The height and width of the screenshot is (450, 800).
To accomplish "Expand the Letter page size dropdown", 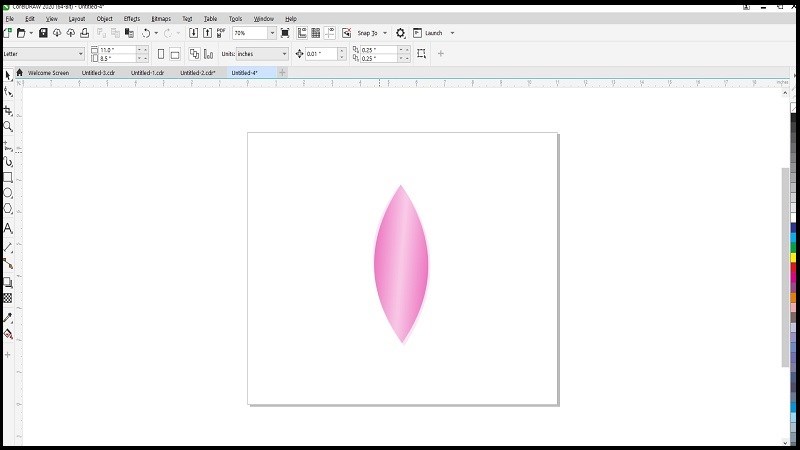I will (x=80, y=54).
